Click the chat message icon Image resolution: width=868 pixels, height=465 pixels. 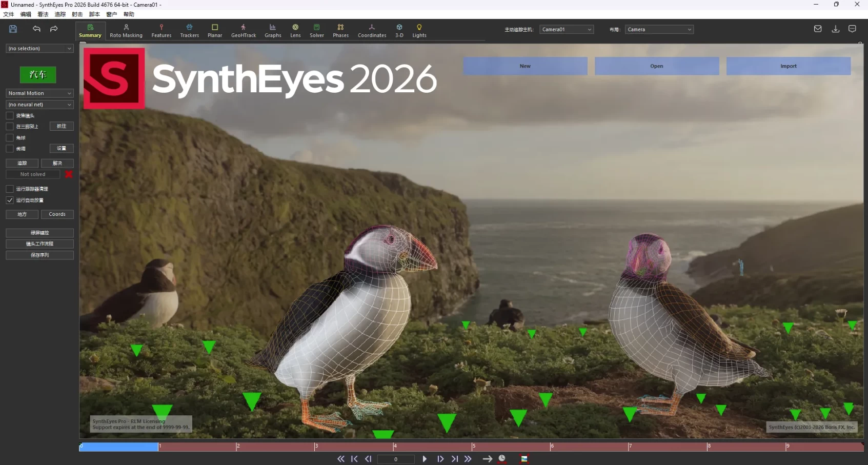852,29
